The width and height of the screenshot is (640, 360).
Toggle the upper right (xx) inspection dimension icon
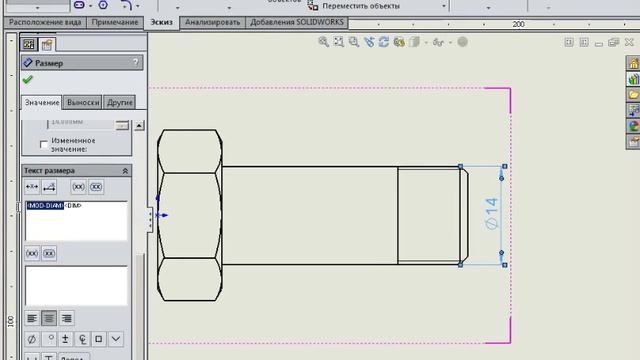[x=96, y=187]
